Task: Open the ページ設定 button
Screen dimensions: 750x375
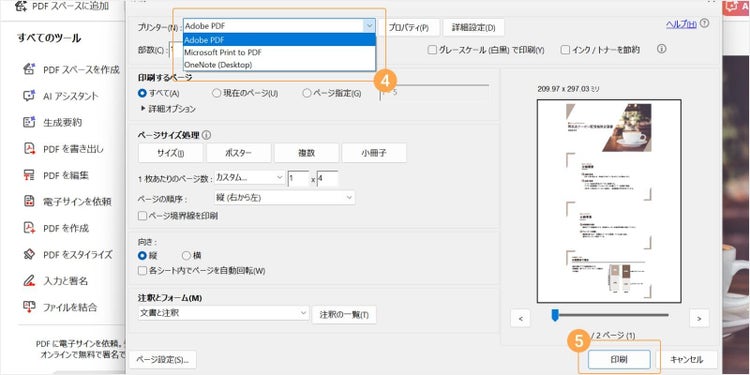Action: (163, 359)
